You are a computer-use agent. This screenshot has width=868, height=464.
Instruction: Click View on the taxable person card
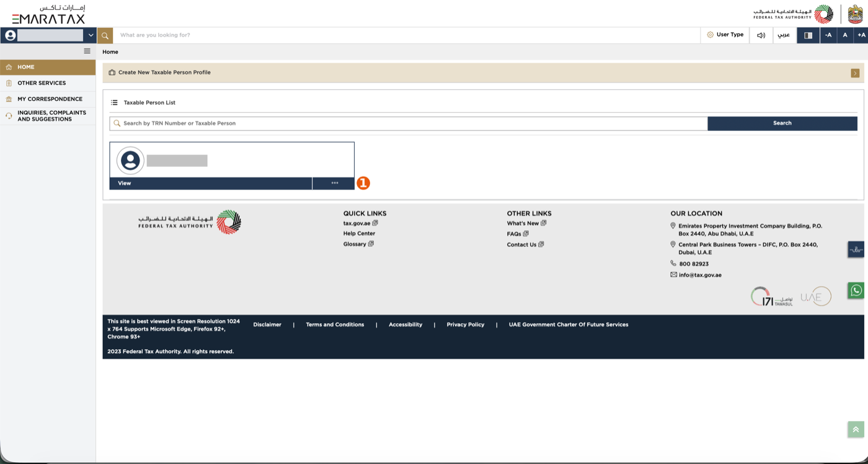point(211,183)
